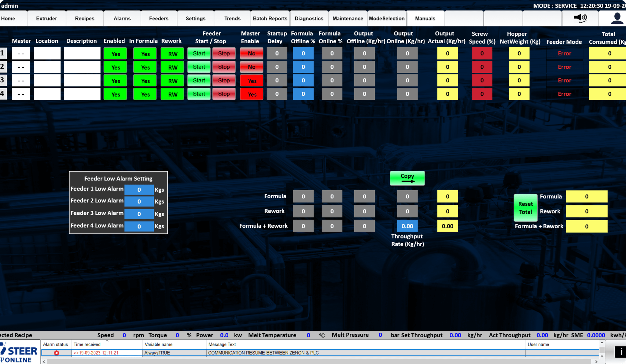Toggle Enabled Yes for feeder 1
Image resolution: width=626 pixels, height=364 pixels.
115,54
